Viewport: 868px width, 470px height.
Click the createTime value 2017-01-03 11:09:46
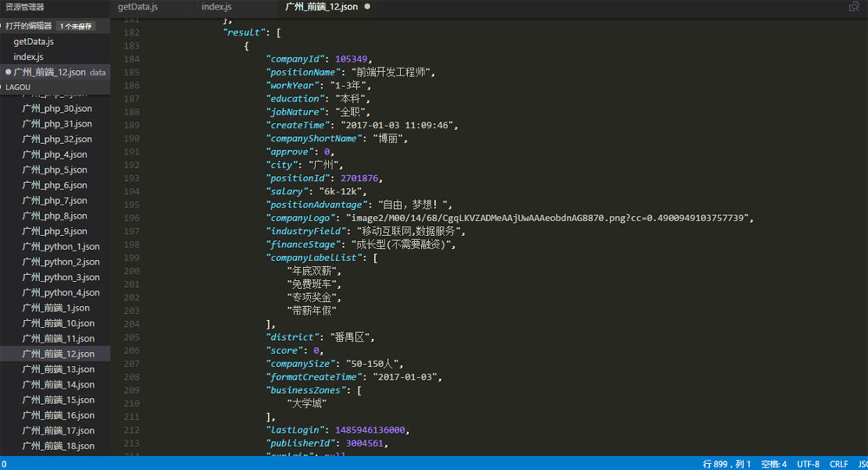(x=397, y=126)
